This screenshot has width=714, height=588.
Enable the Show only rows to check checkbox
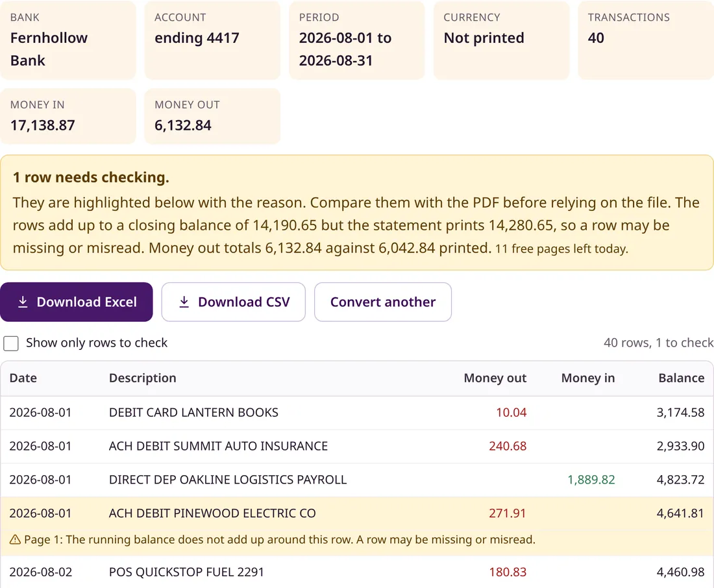pos(11,343)
